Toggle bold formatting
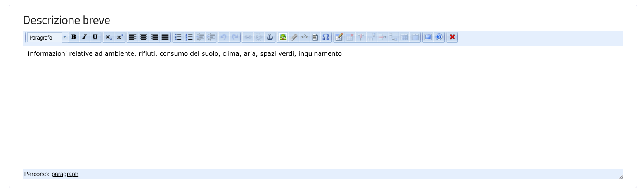644x191 pixels. point(73,37)
